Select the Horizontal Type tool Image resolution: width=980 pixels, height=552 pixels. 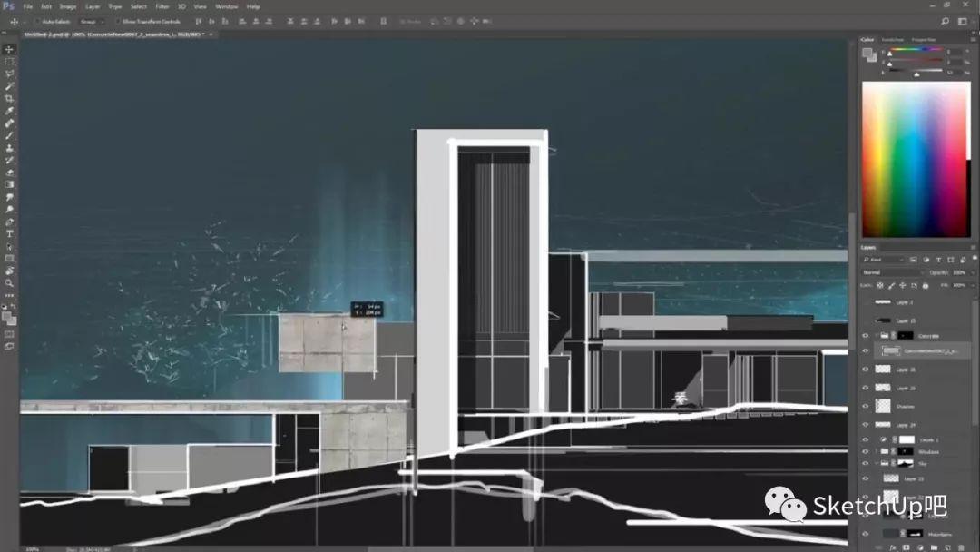tap(9, 234)
